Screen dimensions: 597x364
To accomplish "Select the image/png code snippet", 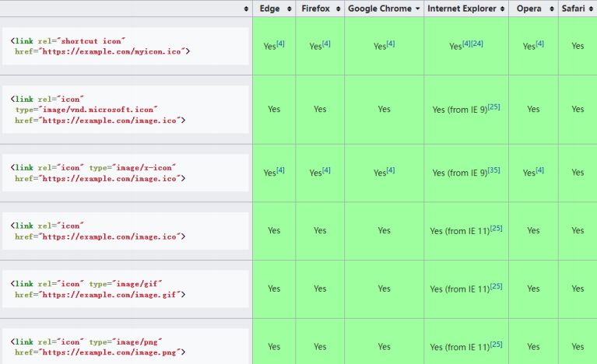I will 125,347.
